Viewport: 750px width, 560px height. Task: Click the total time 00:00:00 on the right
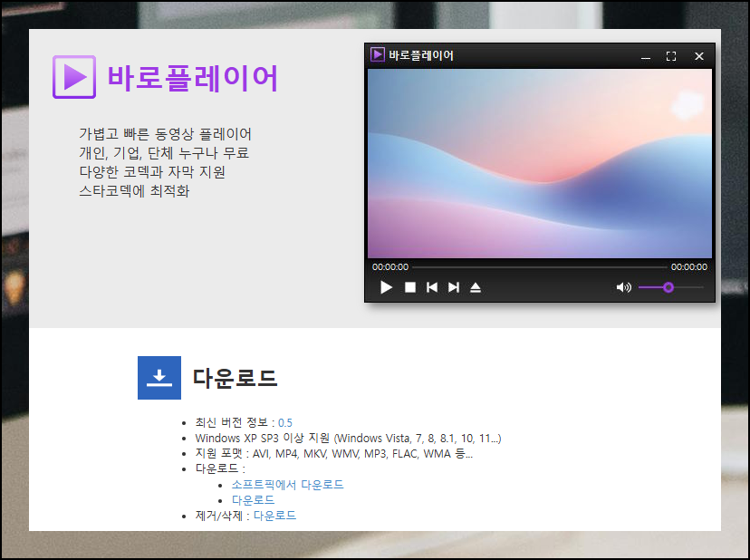tap(688, 267)
